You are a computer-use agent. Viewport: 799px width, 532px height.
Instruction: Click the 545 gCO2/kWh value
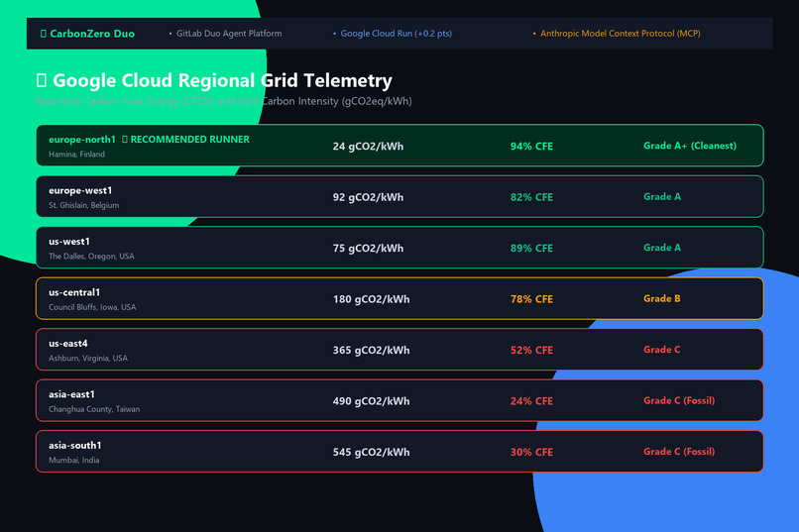[x=371, y=452]
